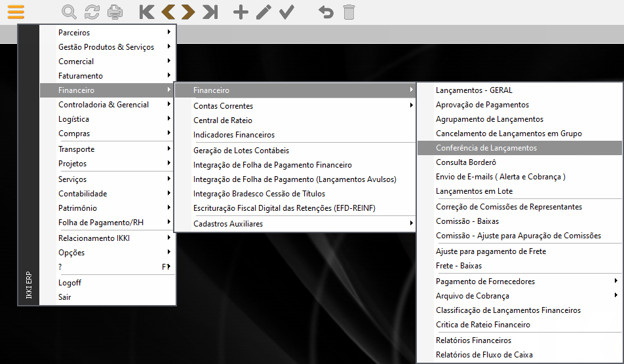Go to first record icon
This screenshot has width=624, height=364.
click(146, 12)
